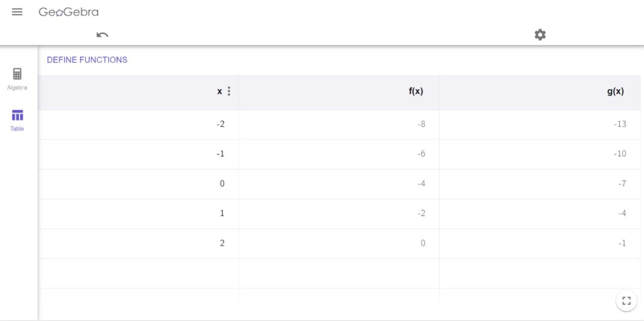Select the g(x) cell showing -13
This screenshot has height=321, width=644.
(620, 124)
